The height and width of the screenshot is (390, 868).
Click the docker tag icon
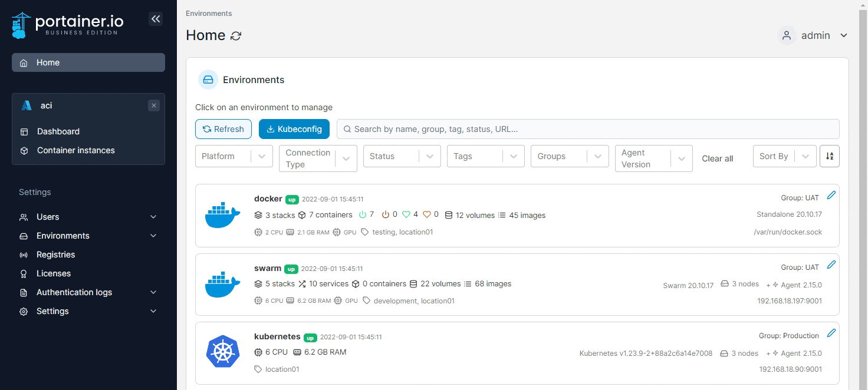tap(365, 232)
